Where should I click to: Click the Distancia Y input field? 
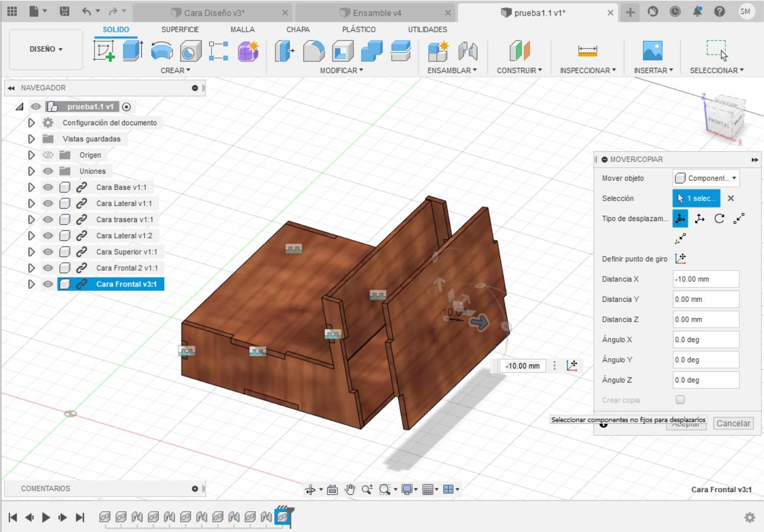706,299
